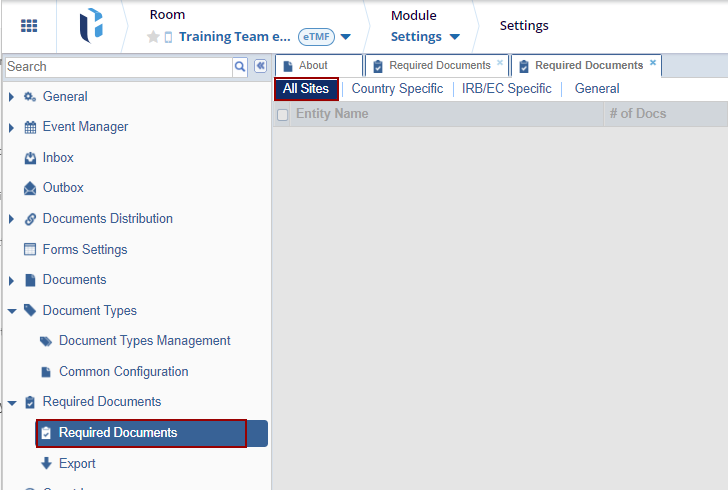The image size is (728, 490).
Task: Star the Training Team room as favorite
Action: 153,37
